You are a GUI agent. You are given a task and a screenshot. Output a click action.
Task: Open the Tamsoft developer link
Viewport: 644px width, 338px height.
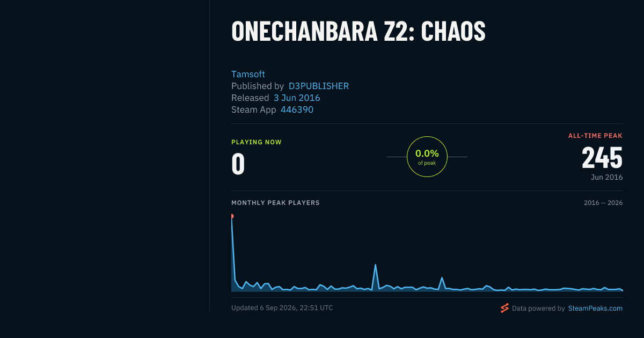point(248,74)
